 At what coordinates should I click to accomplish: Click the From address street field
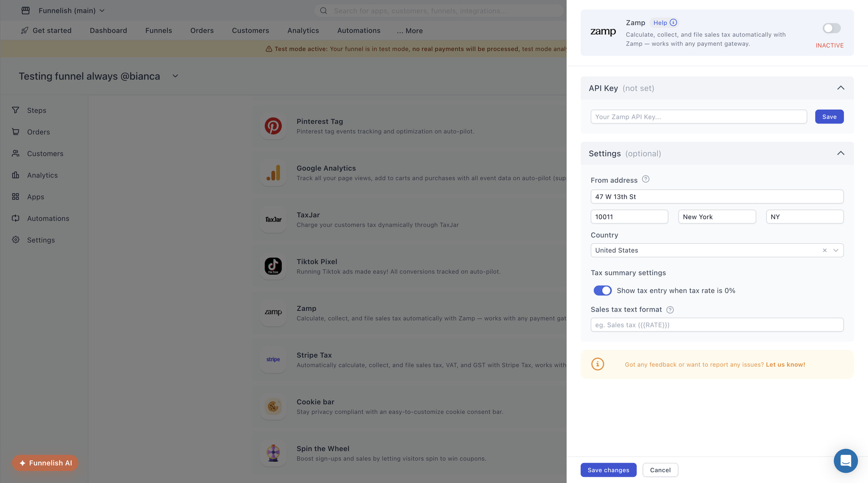pyautogui.click(x=717, y=197)
